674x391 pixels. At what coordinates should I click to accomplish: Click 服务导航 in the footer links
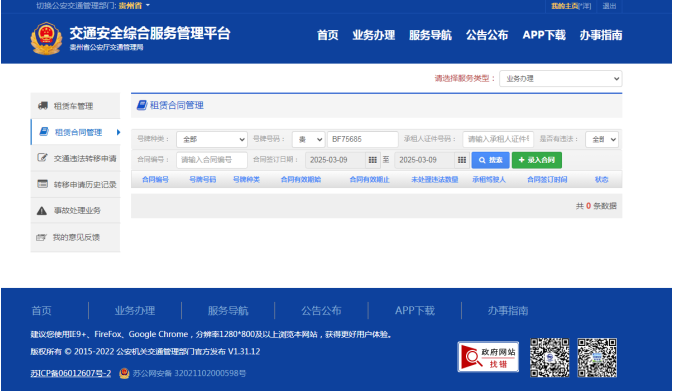point(228,311)
